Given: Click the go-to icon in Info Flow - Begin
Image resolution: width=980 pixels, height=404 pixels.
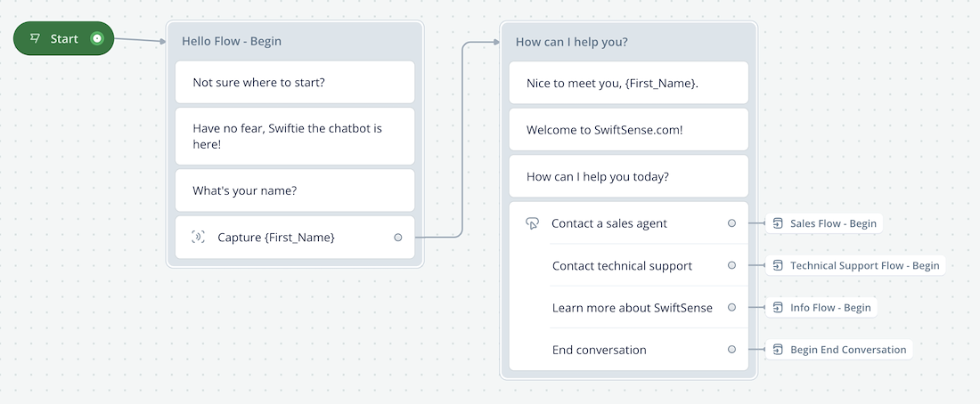Looking at the screenshot, I should 778,307.
